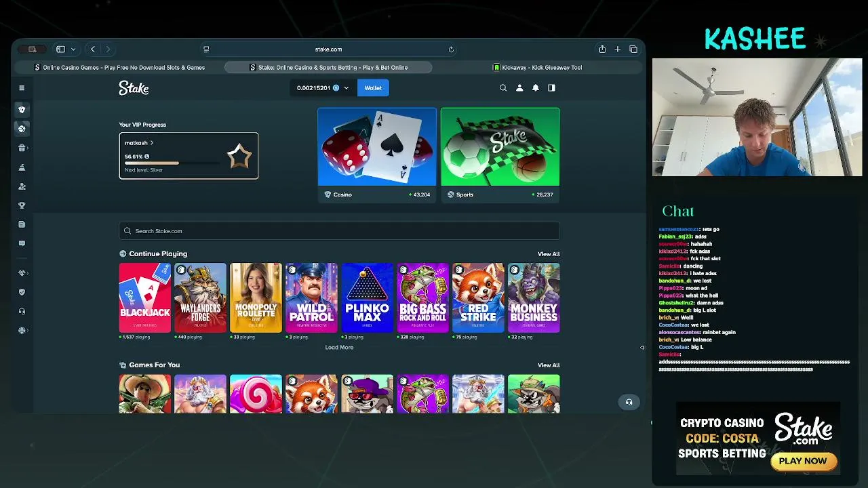Click the Load More button
This screenshot has height=488, width=868.
339,347
